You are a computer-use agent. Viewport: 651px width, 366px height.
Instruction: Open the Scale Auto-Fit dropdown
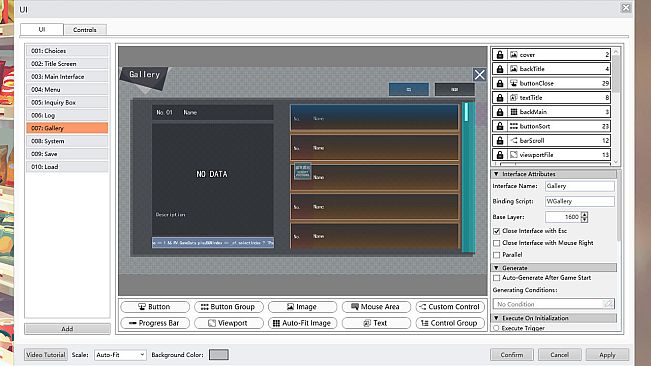pyautogui.click(x=120, y=355)
